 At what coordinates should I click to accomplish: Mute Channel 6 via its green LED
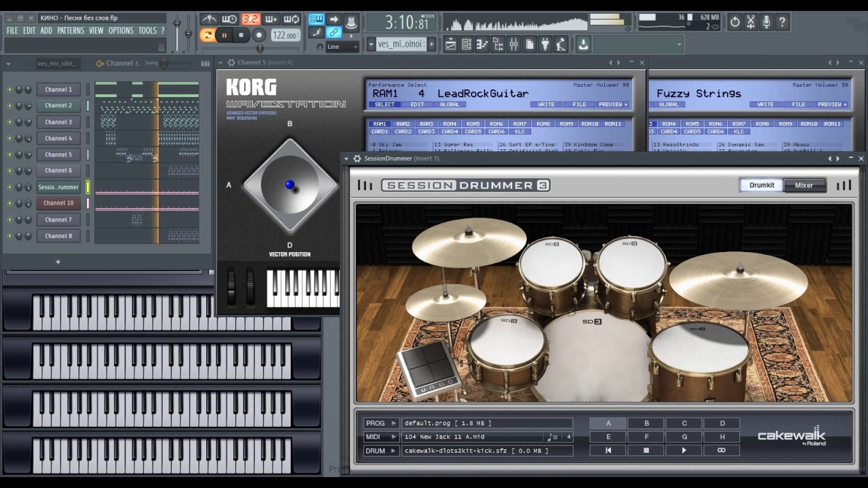click(x=9, y=171)
